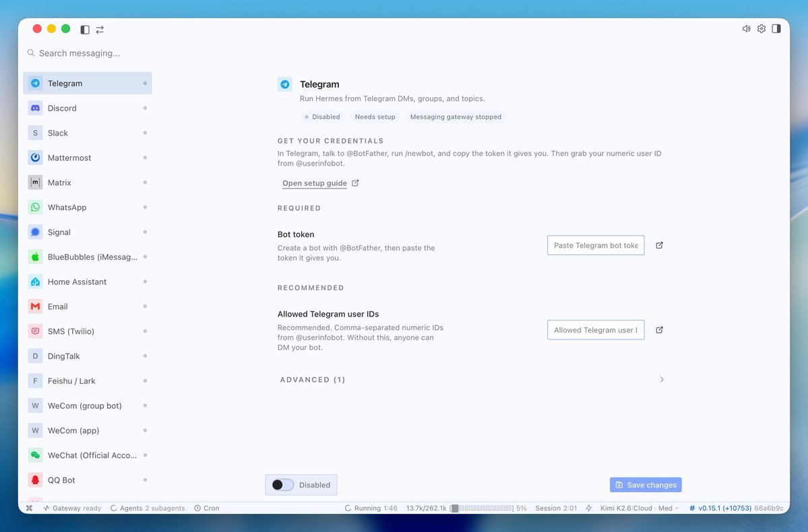Open the Mattermost messaging entry
808x532 pixels.
[x=87, y=158]
